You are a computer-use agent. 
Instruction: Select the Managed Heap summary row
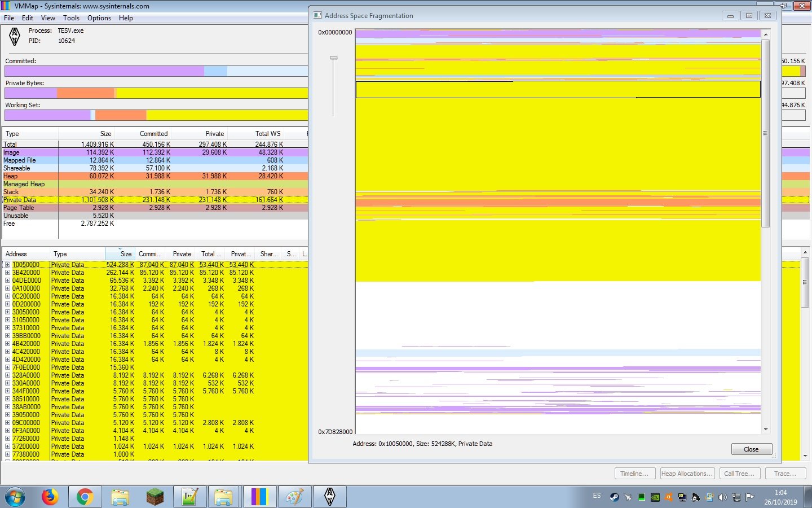click(155, 184)
